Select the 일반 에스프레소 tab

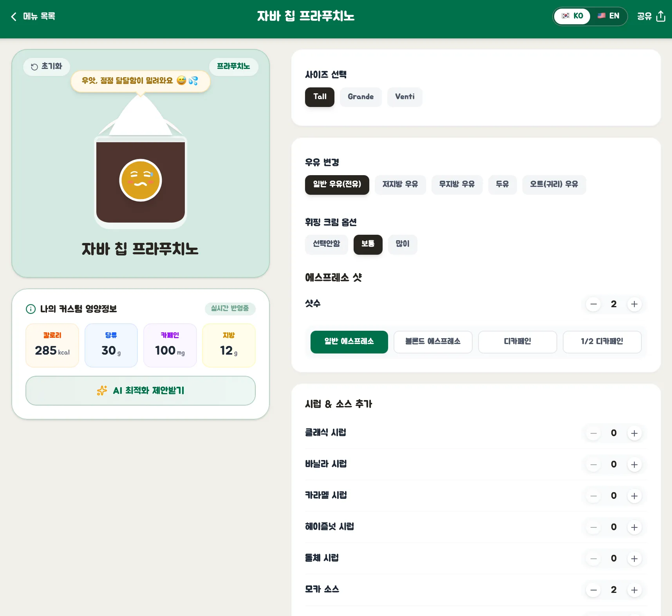[349, 342]
